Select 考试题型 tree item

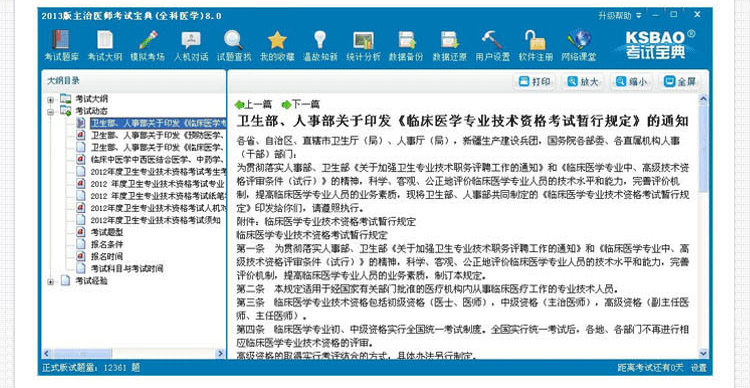(107, 232)
